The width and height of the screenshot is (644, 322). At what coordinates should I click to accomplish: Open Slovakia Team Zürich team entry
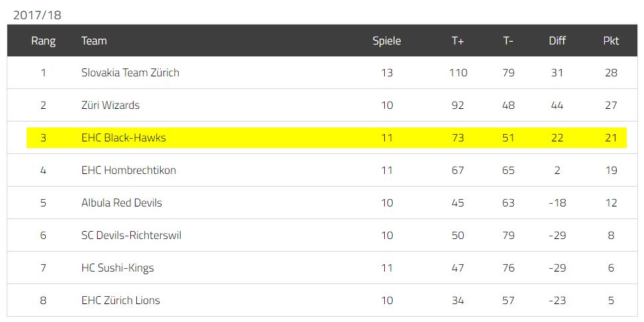[x=130, y=72]
